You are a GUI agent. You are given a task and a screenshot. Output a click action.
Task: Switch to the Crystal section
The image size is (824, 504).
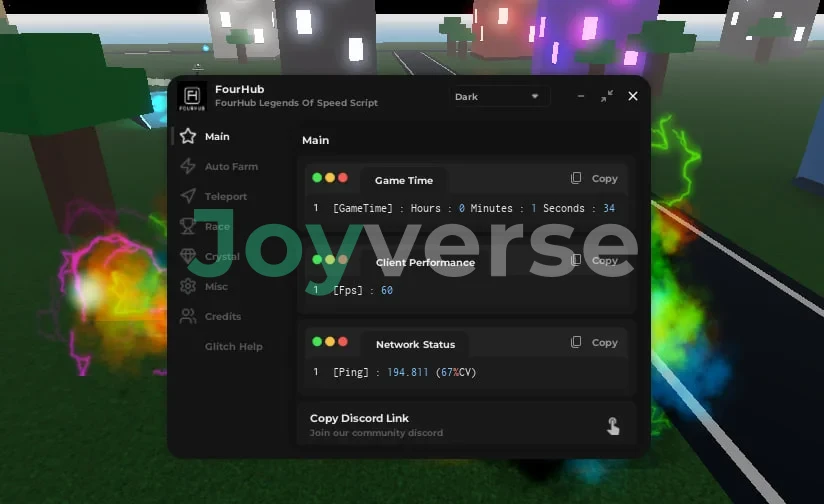(222, 256)
